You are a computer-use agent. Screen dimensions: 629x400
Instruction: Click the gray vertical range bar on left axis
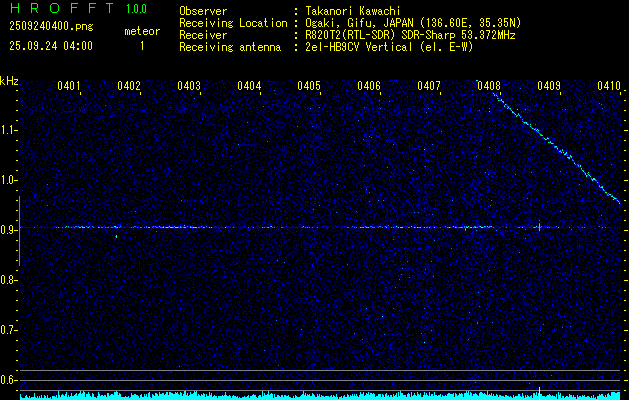19,231
